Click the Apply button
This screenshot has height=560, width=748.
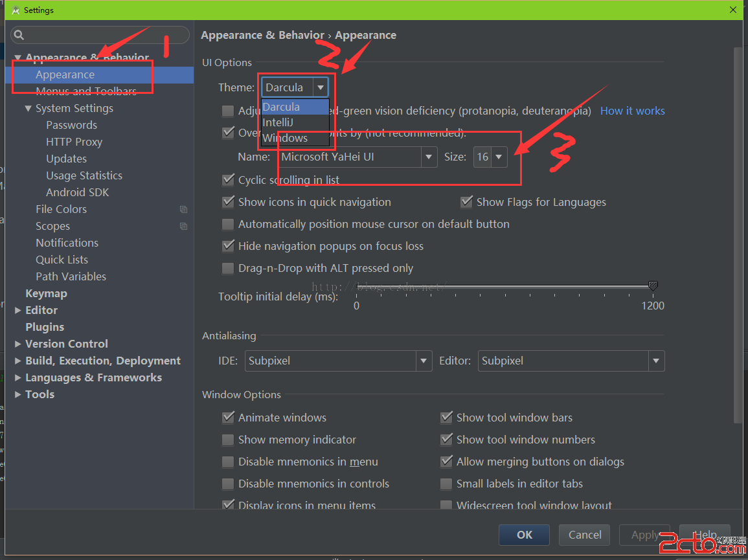(x=644, y=535)
